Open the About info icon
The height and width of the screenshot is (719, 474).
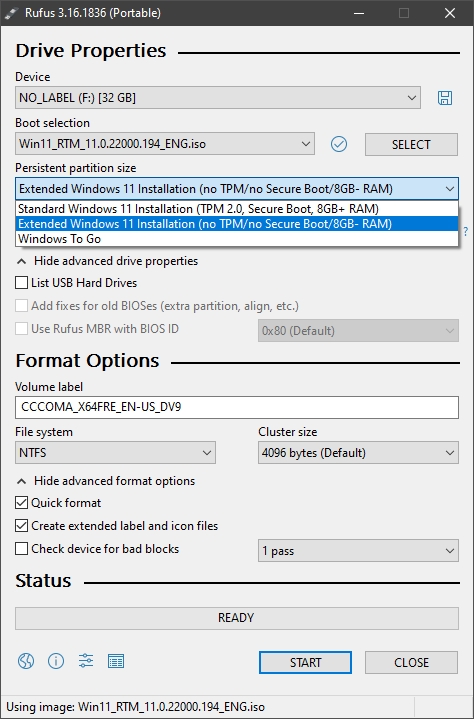click(56, 661)
